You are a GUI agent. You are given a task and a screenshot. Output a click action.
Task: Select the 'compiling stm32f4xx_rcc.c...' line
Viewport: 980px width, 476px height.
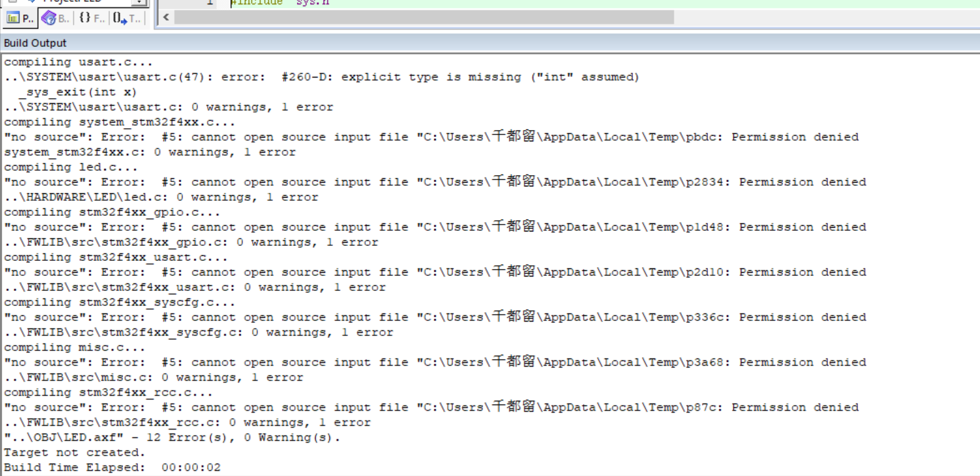click(109, 392)
